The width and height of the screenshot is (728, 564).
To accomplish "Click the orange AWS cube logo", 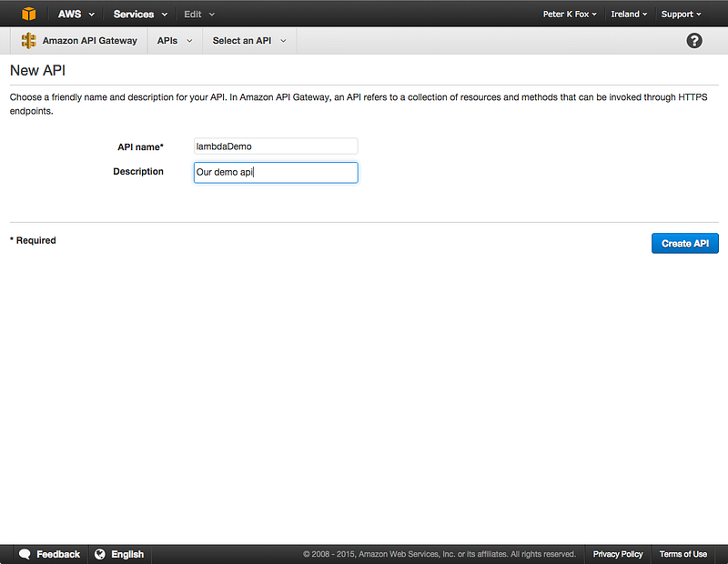I will coord(29,14).
